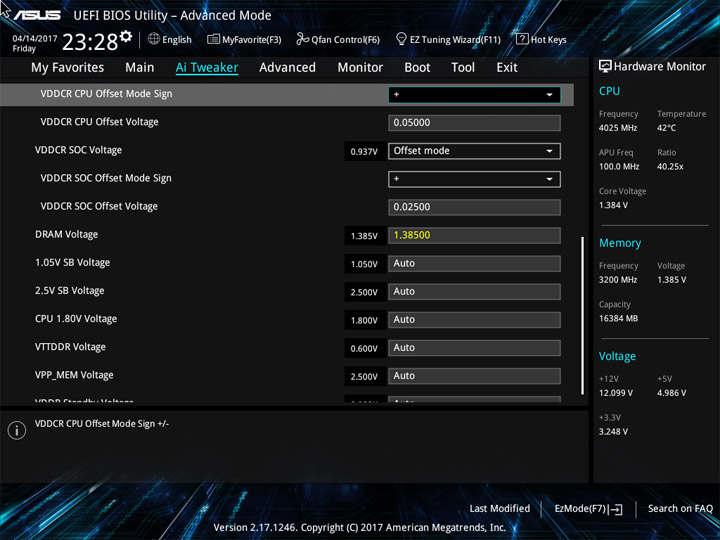Click the 2.5V SB Voltage Auto field
Screen dimensions: 720x540
(474, 292)
